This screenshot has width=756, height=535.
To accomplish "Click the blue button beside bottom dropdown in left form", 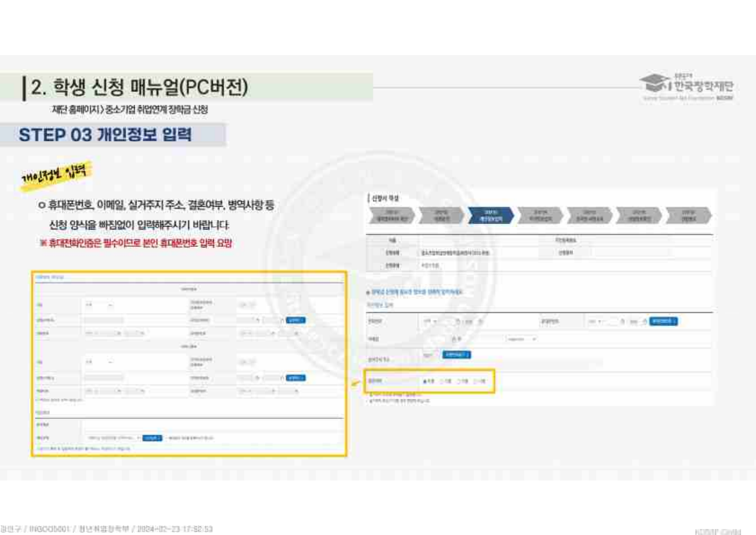I will (152, 438).
